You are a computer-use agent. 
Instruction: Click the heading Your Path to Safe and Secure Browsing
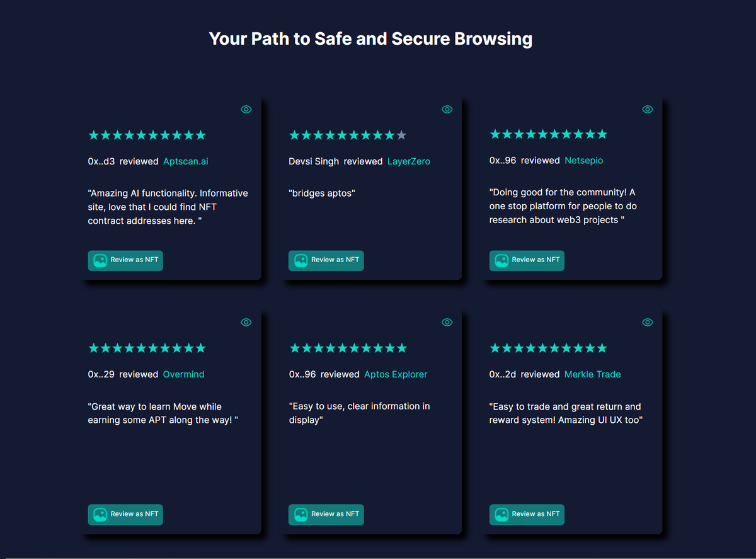tap(370, 39)
